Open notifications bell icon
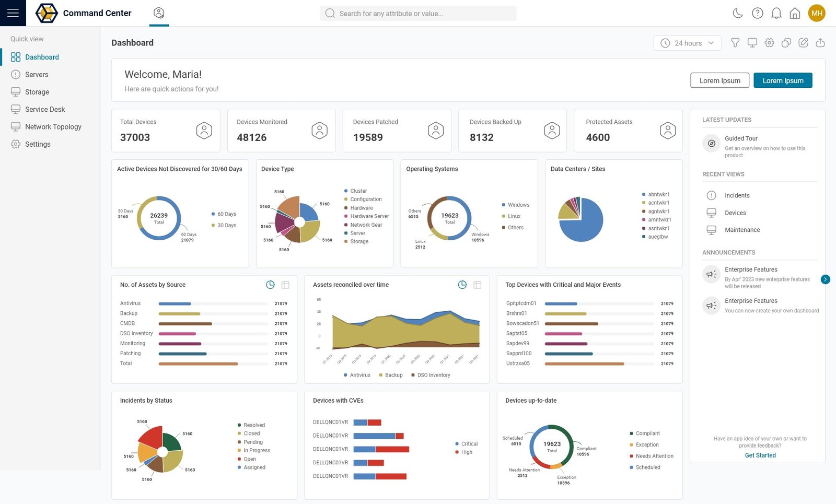836x504 pixels. [x=776, y=13]
